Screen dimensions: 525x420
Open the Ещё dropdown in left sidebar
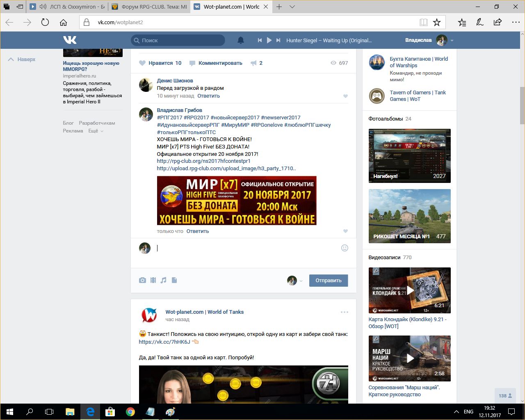pyautogui.click(x=96, y=131)
